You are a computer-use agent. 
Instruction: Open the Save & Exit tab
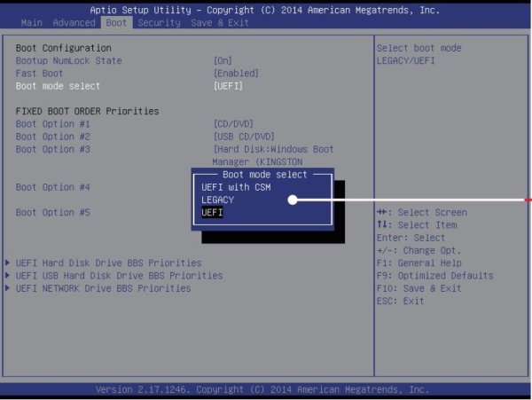point(220,23)
